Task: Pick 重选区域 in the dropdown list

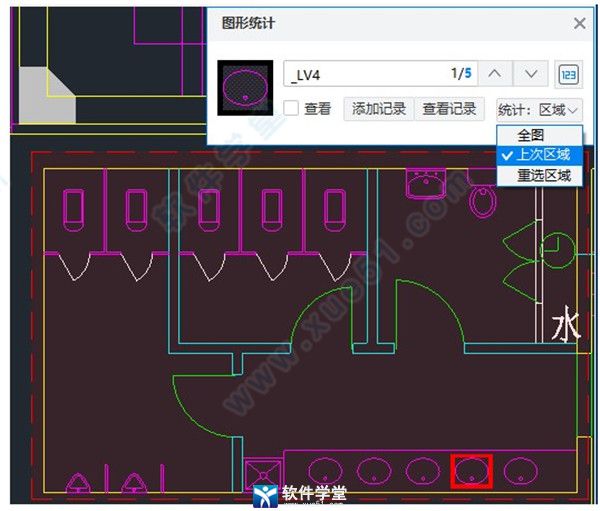Action: point(539,175)
